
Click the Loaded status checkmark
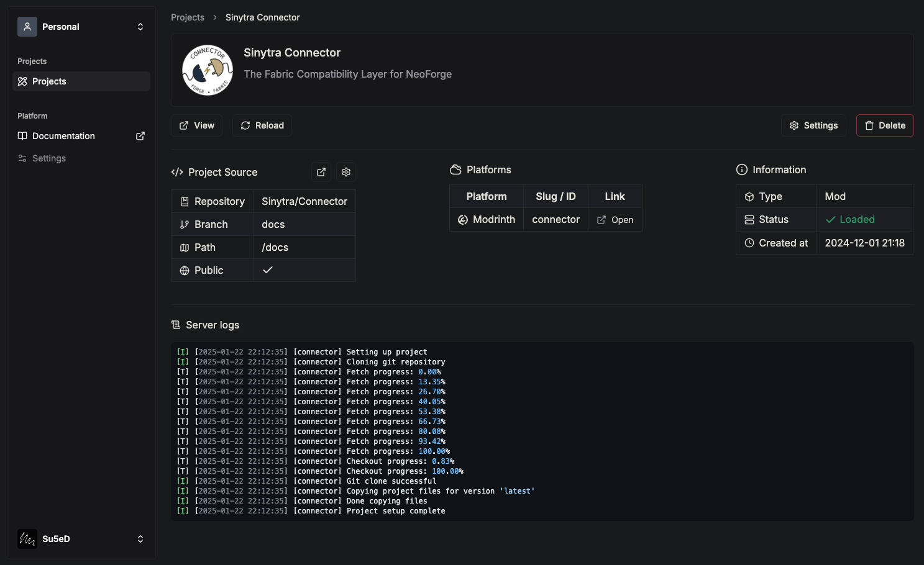831,219
